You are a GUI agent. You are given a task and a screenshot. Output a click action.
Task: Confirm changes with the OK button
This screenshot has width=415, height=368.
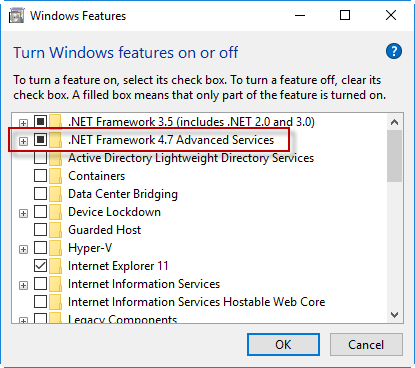283,345
